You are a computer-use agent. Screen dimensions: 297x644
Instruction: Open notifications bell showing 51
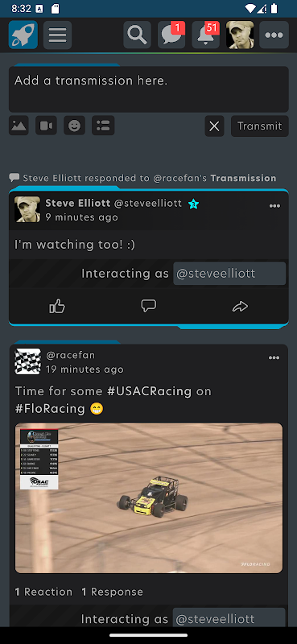click(206, 35)
